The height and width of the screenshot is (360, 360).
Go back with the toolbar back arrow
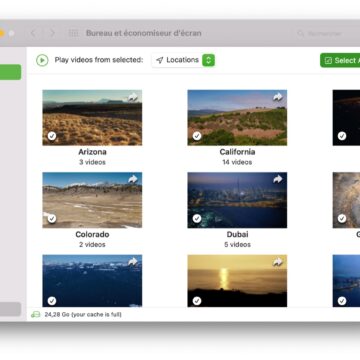(x=33, y=33)
